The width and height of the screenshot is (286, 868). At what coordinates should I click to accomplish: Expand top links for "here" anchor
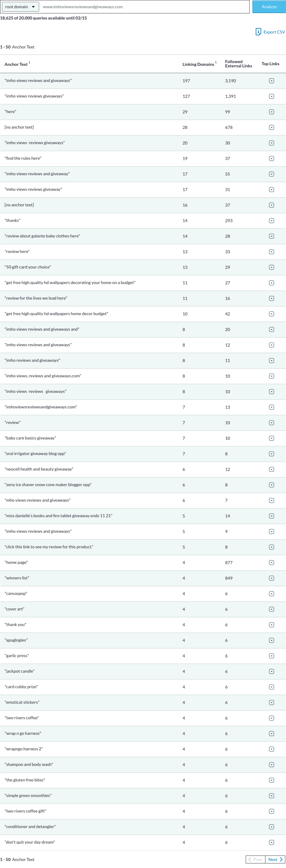[271, 112]
